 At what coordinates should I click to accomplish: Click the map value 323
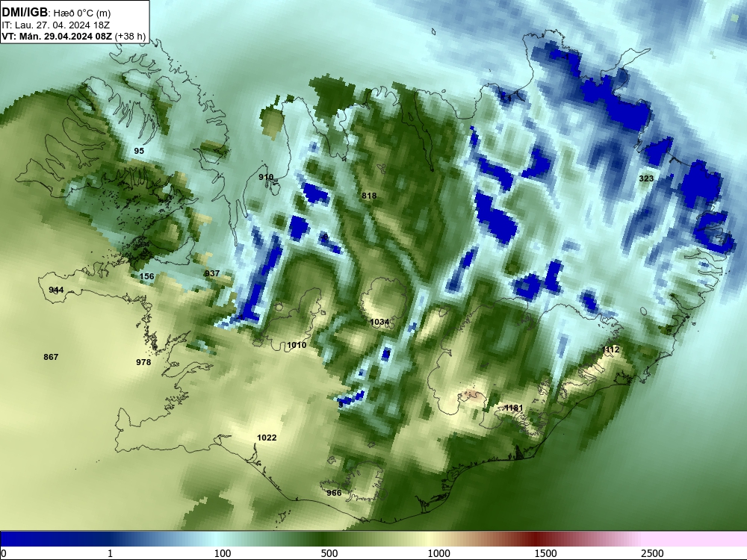click(x=646, y=178)
